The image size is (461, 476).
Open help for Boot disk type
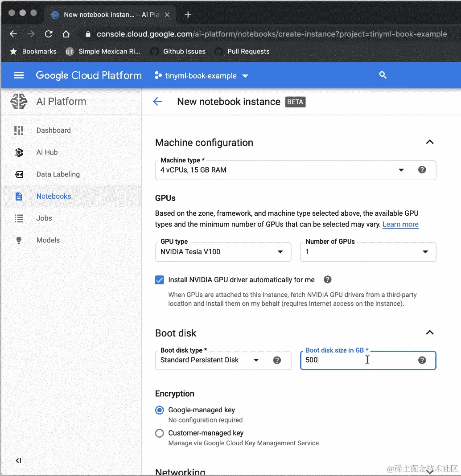click(277, 360)
